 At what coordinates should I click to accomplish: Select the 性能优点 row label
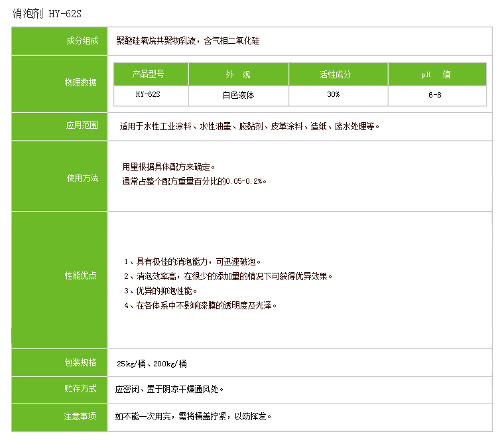pyautogui.click(x=80, y=275)
